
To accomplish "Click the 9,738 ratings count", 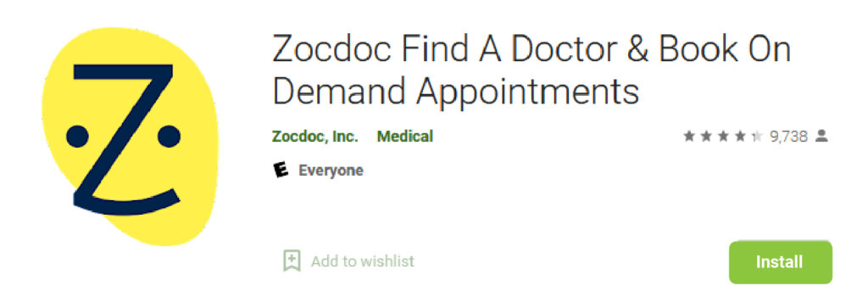I will click(x=789, y=137).
